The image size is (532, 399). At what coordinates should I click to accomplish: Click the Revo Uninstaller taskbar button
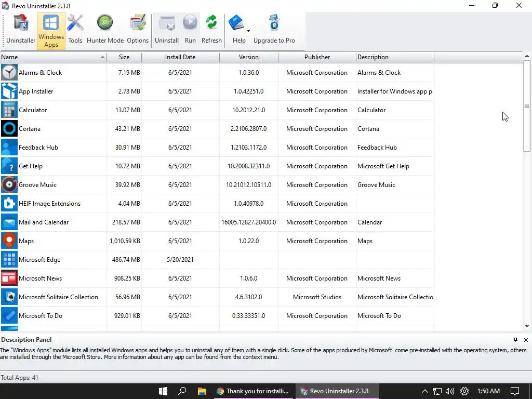(337, 391)
